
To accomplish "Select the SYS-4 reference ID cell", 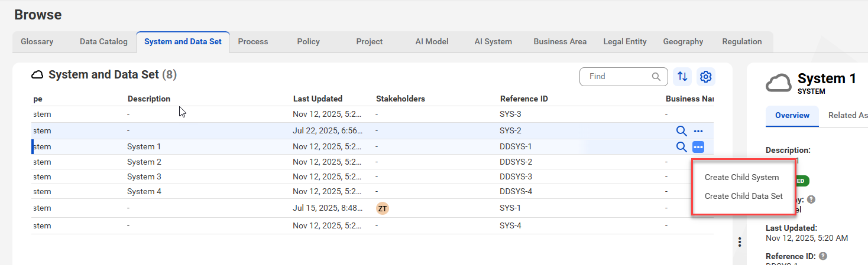I will tap(510, 226).
